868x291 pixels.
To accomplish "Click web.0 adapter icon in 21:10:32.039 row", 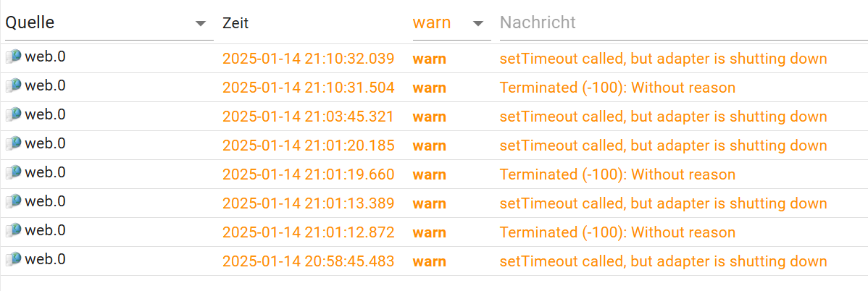I will pyautogui.click(x=13, y=57).
